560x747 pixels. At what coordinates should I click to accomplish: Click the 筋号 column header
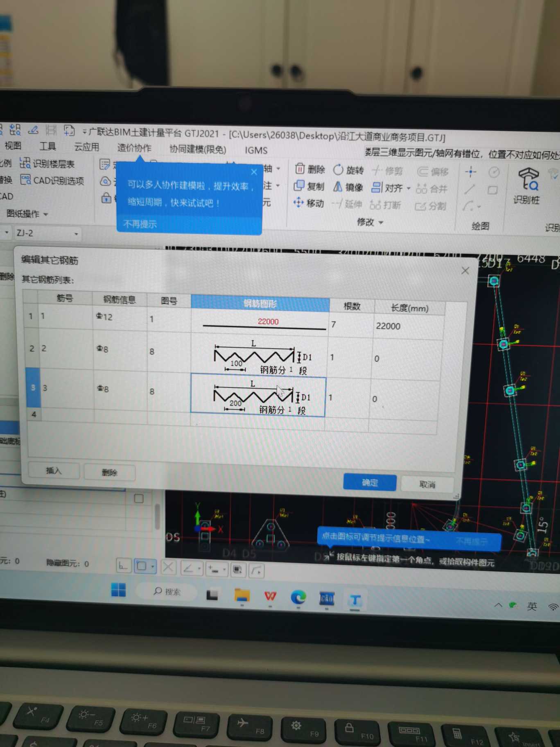(x=65, y=298)
